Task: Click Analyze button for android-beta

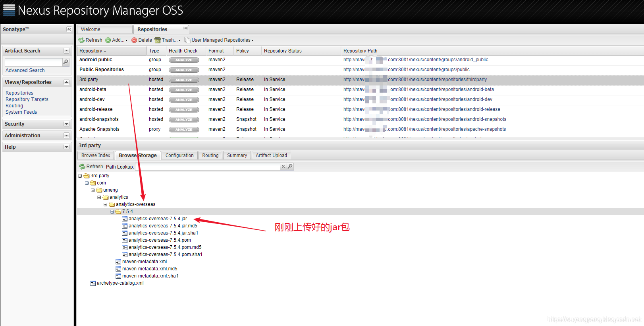Action: tap(184, 90)
